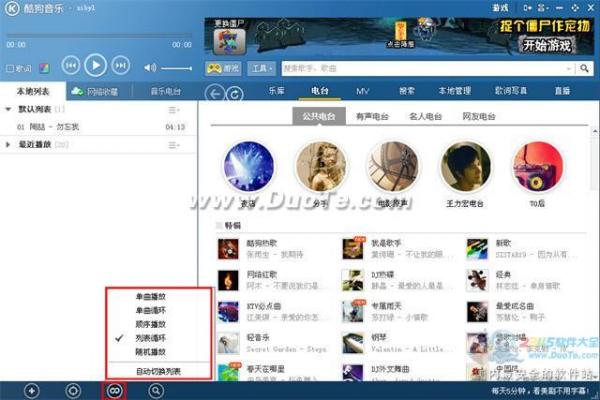Click the KuGou logo icon in title bar
Viewport: 600px width, 400px height.
point(11,8)
